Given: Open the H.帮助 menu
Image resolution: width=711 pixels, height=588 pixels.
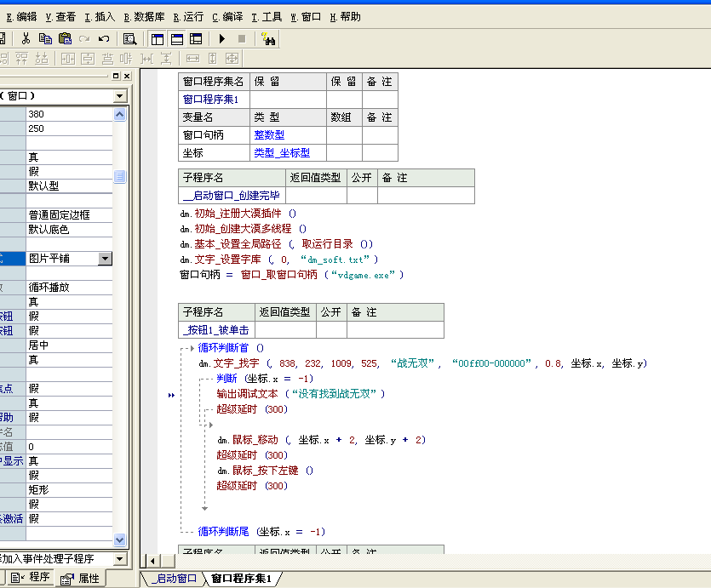Looking at the screenshot, I should coord(345,17).
